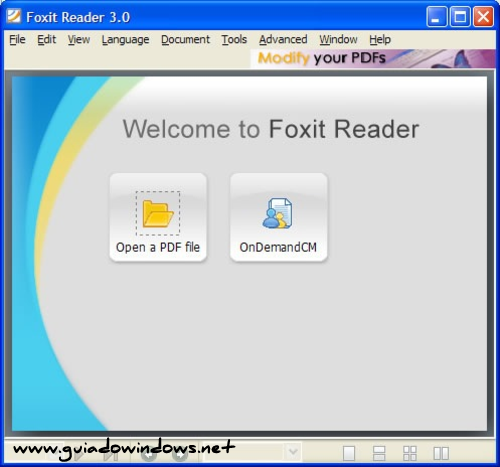Open the Advanced menu

tap(283, 39)
